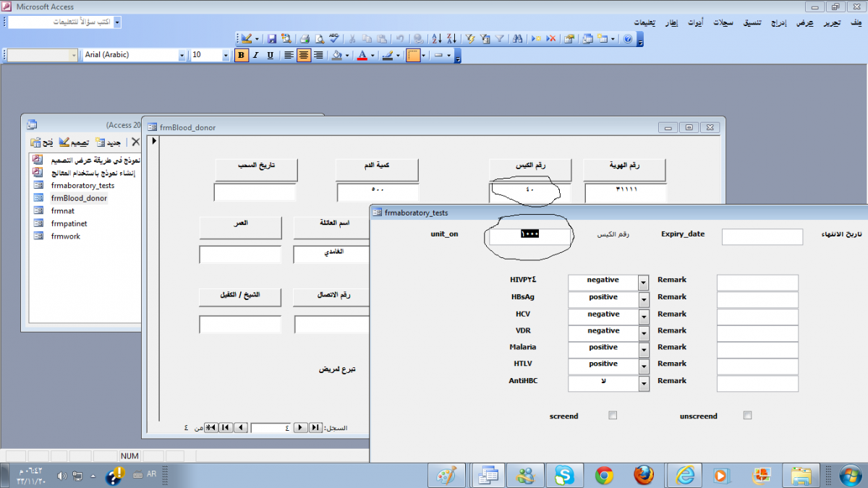This screenshot has width=868, height=488.
Task: Toggle Center alignment button
Action: point(304,55)
